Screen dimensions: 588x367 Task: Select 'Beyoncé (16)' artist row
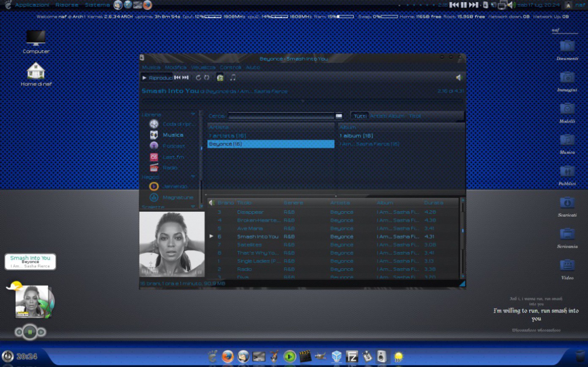pyautogui.click(x=271, y=144)
